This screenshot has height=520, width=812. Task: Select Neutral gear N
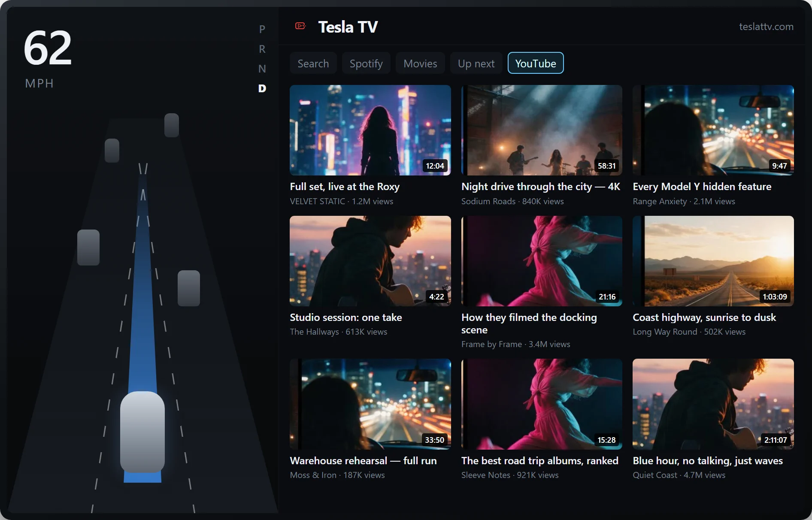(262, 69)
